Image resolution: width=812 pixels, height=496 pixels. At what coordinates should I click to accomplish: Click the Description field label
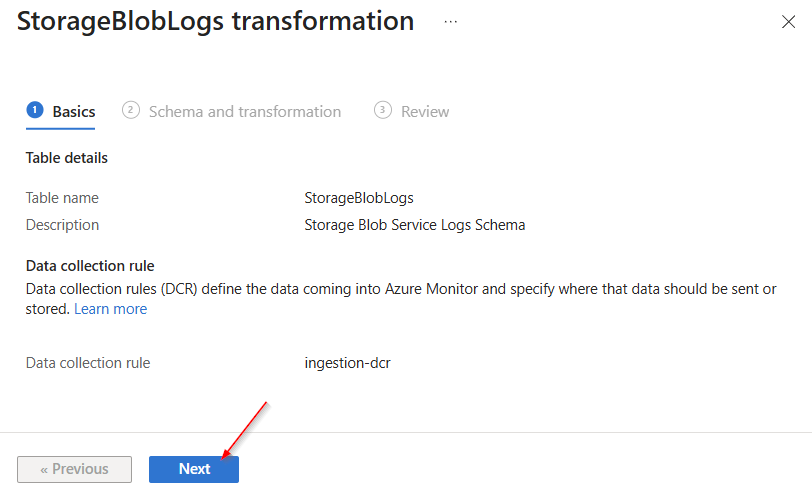click(x=62, y=225)
